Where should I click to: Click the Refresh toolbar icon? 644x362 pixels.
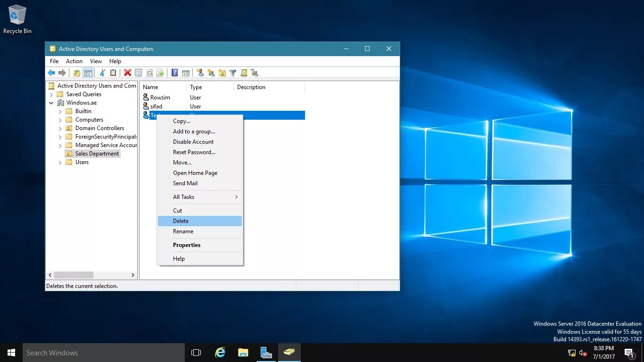coord(149,73)
